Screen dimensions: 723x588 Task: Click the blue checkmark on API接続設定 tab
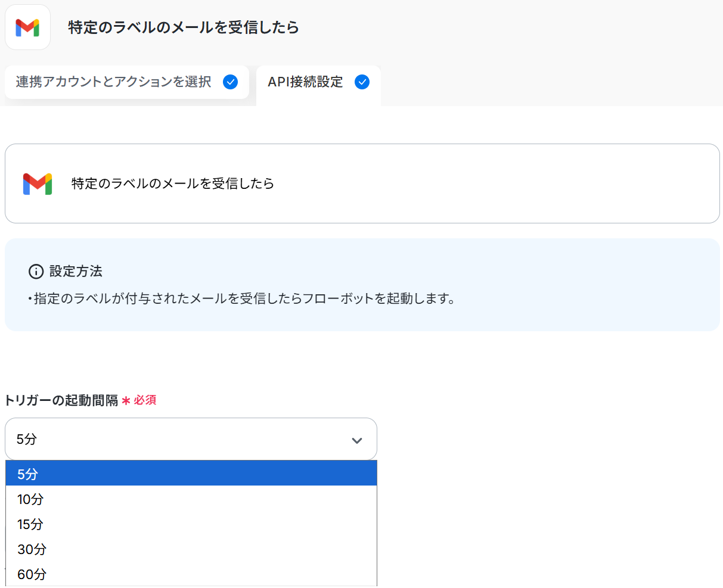362,82
